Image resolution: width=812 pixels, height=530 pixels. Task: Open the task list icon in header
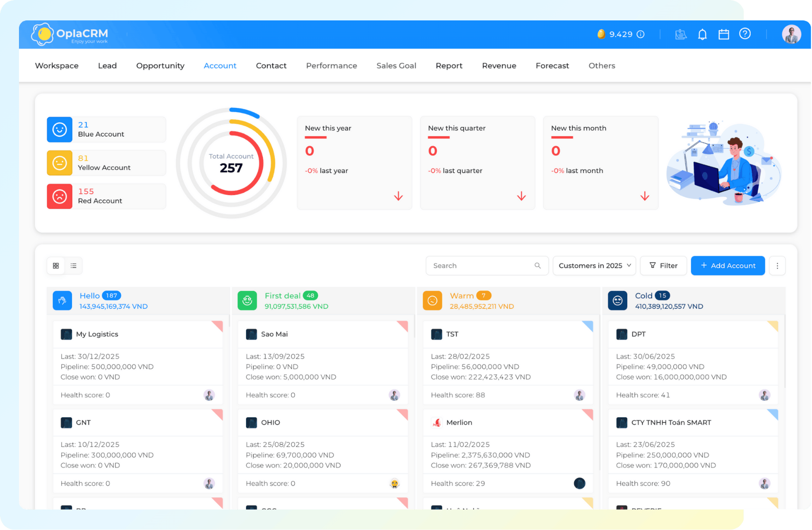click(x=681, y=34)
